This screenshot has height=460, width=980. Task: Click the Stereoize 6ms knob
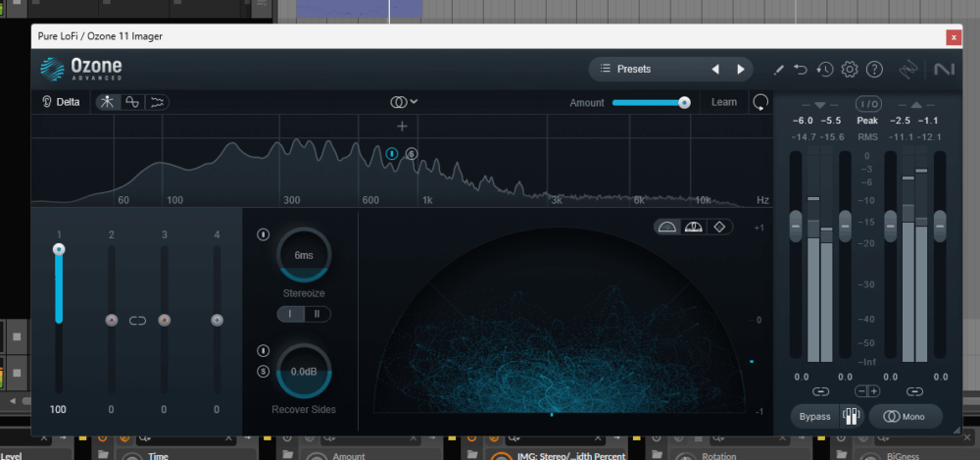pyautogui.click(x=304, y=255)
